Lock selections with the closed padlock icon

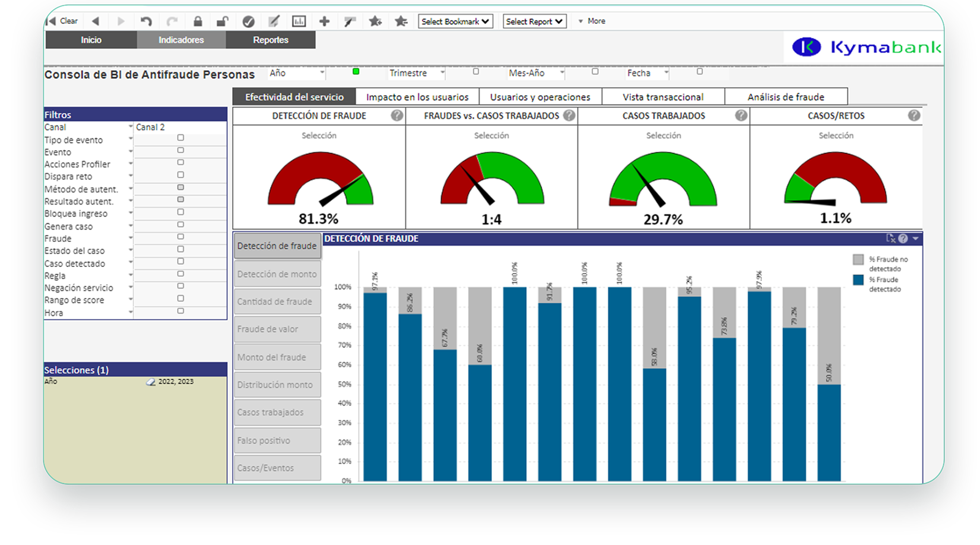198,21
